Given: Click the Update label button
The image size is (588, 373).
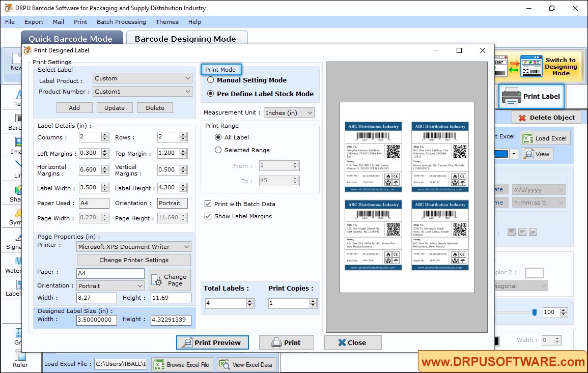Looking at the screenshot, I should point(115,107).
